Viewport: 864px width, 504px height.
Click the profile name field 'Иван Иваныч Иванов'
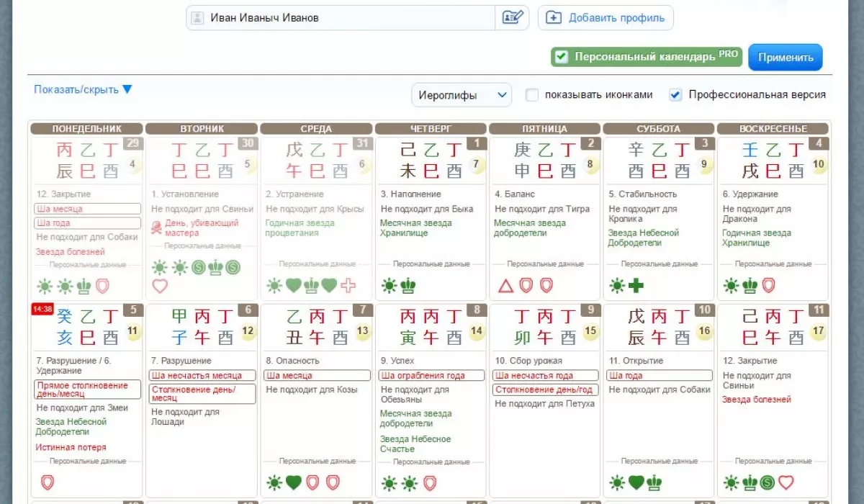coord(341,18)
